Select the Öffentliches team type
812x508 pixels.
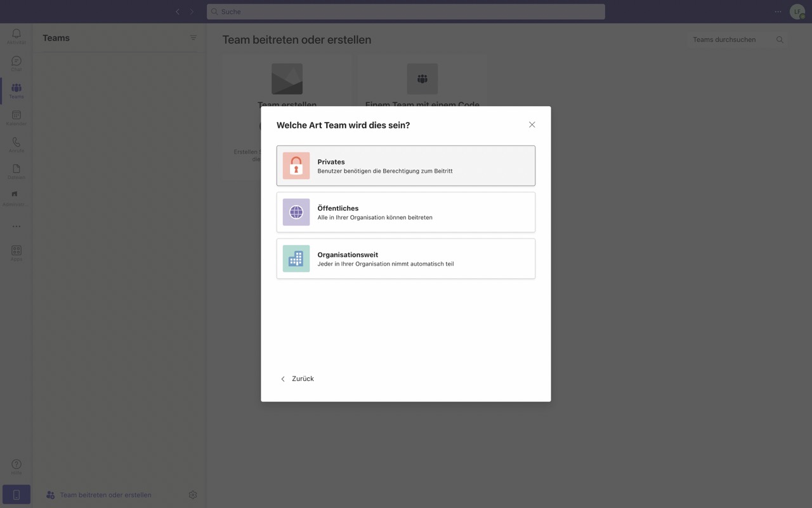pyautogui.click(x=405, y=212)
